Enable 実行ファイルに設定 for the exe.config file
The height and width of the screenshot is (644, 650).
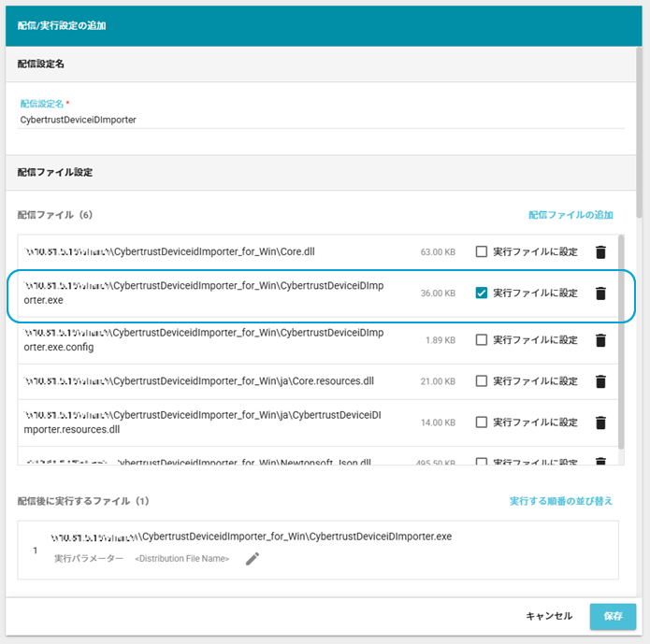pyautogui.click(x=482, y=340)
